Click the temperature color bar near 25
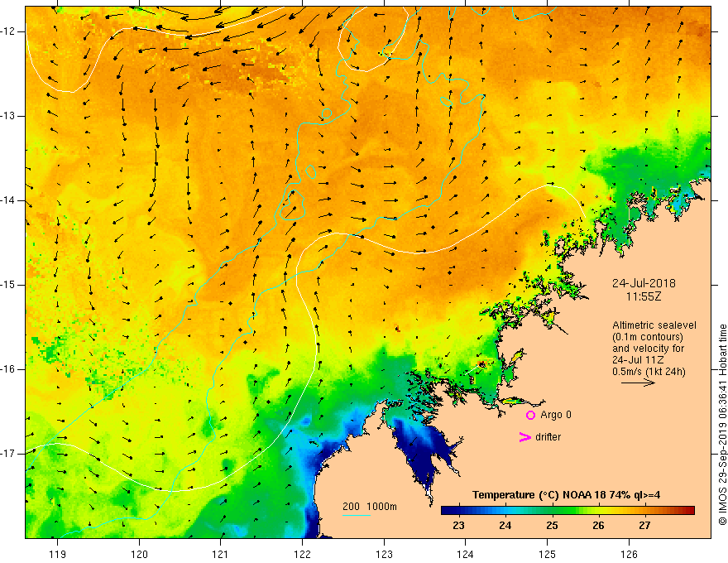Screen dimensions: 728x563 (x=552, y=511)
